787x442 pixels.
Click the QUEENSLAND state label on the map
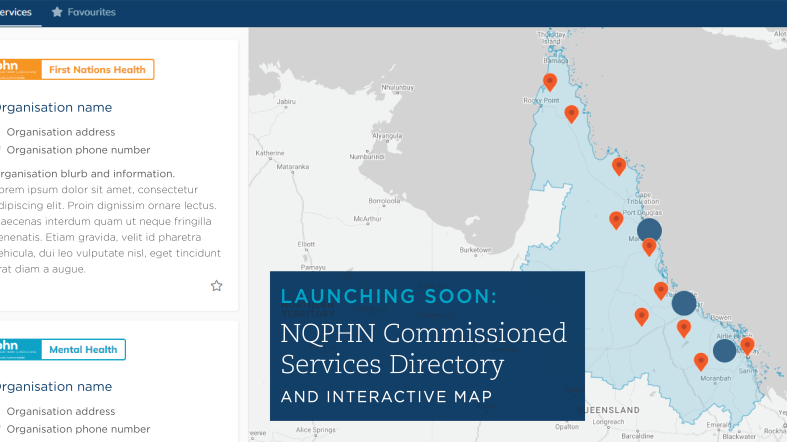[x=608, y=410]
